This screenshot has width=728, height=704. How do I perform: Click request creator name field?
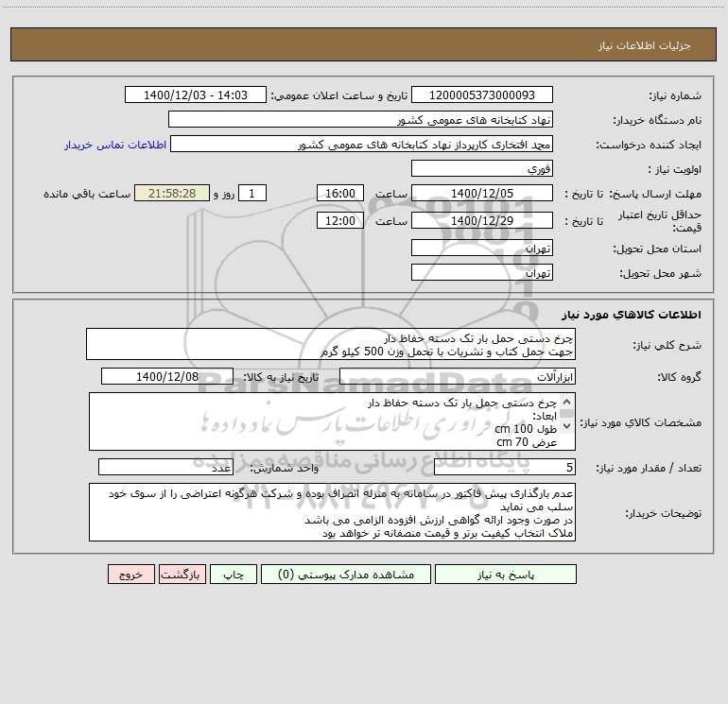pos(362,145)
